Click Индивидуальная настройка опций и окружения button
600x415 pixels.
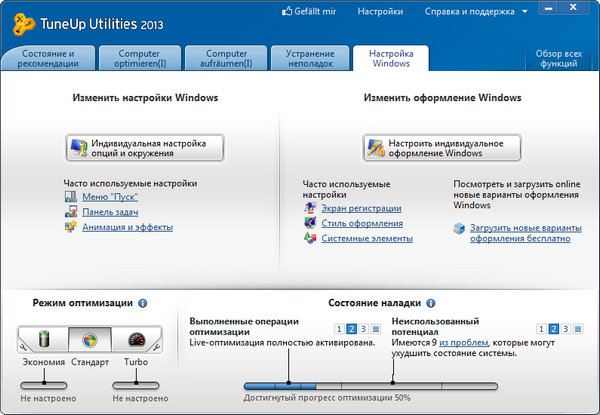click(x=145, y=148)
